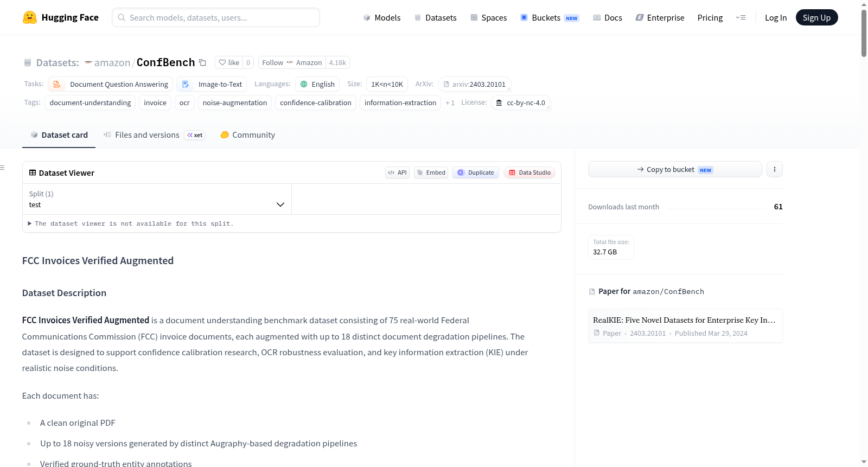Click the 1K<n<10K size tag
The width and height of the screenshot is (868, 467).
point(387,84)
